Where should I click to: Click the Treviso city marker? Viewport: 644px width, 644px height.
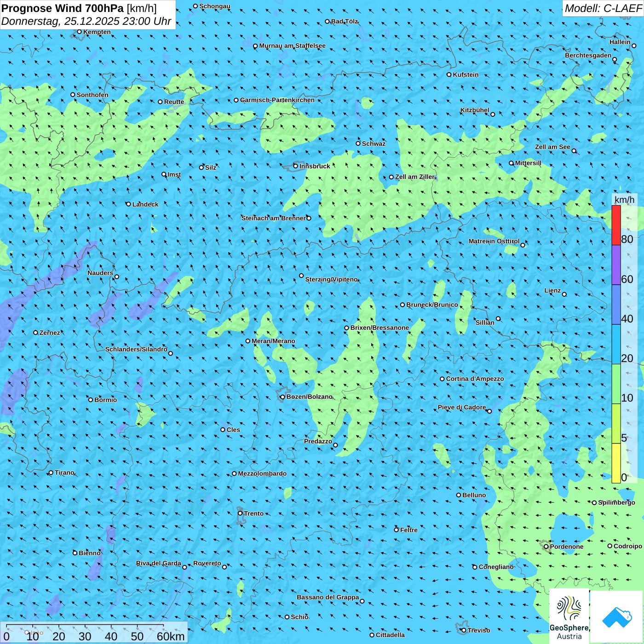464,630
